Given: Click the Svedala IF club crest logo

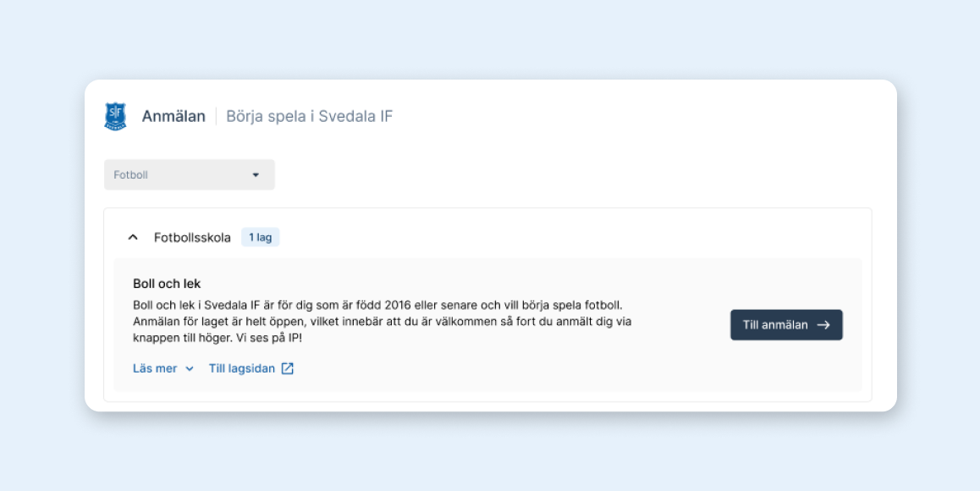Looking at the screenshot, I should click(115, 116).
